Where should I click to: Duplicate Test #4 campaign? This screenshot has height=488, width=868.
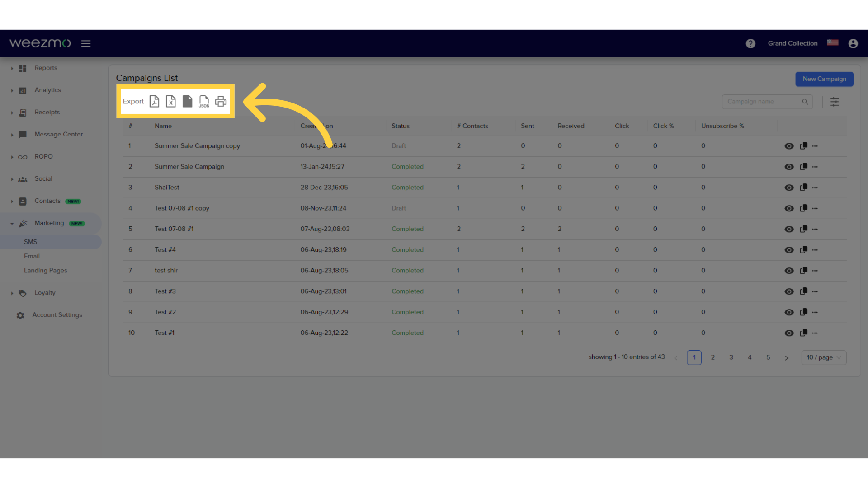803,250
